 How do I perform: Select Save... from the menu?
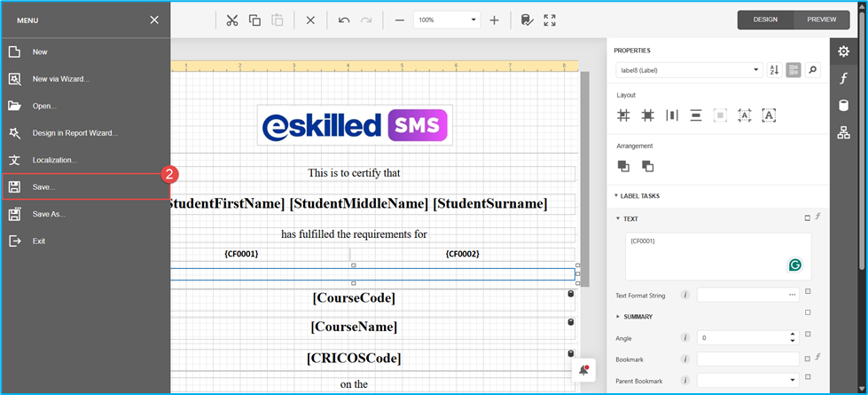pos(44,187)
